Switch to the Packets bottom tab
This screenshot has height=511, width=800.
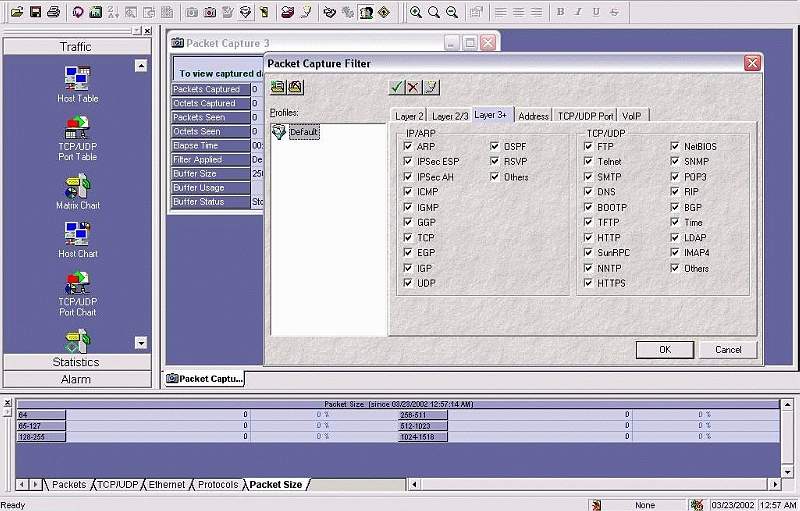tap(69, 485)
